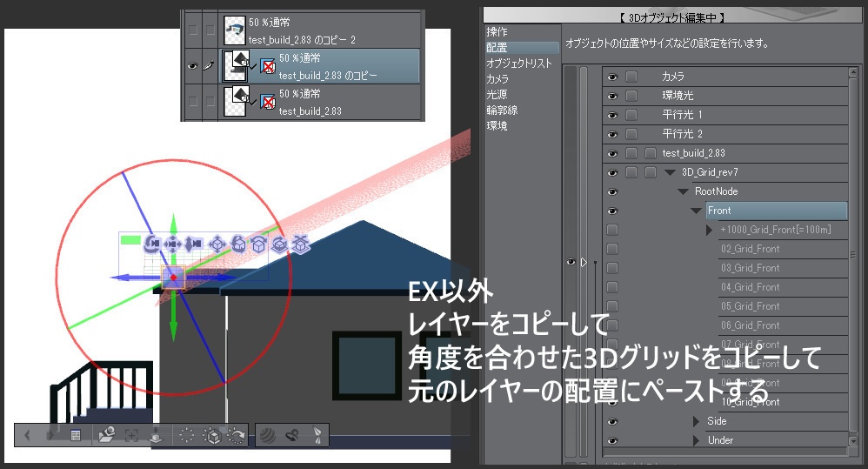
Task: Select the Front tree item
Action: coord(776,211)
